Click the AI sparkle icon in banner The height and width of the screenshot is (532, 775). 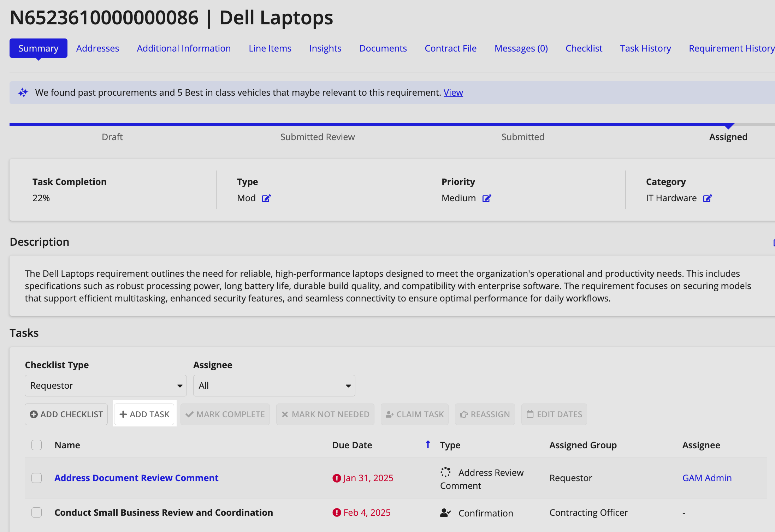23,92
